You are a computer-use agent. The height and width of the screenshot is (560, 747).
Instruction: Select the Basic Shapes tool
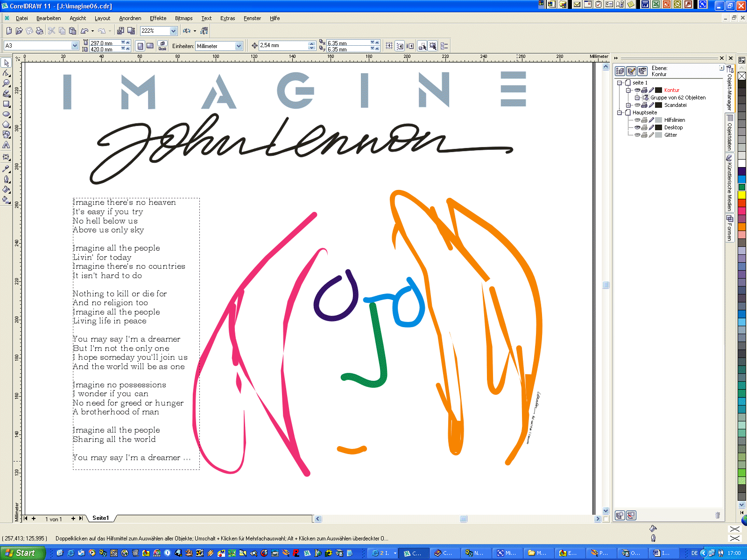click(x=7, y=134)
